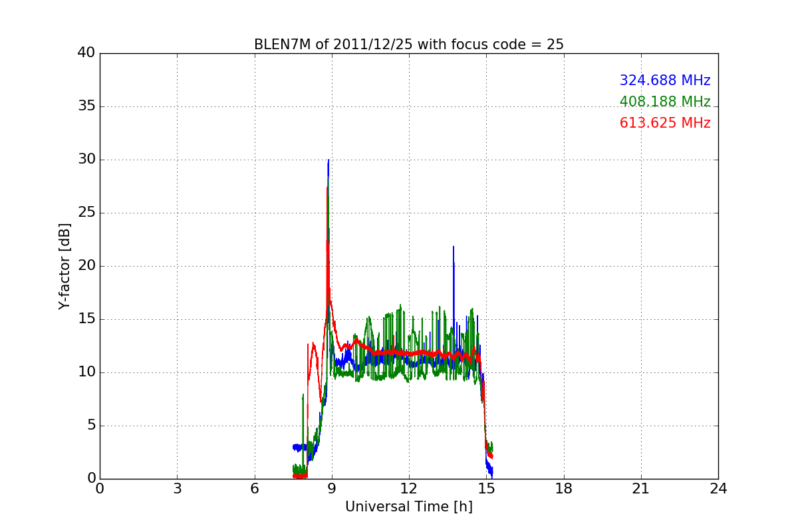This screenshot has height=532, width=798.
Task: Select the green 408.188 MHz legend label
Action: (665, 102)
